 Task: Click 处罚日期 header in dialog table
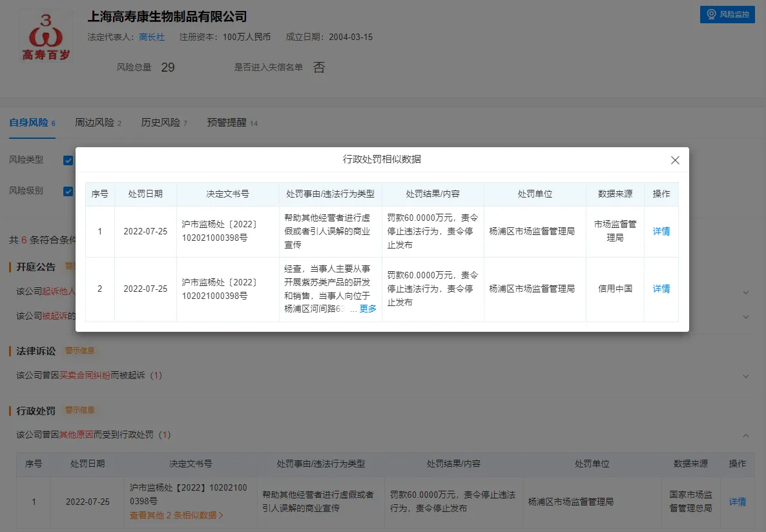(145, 194)
